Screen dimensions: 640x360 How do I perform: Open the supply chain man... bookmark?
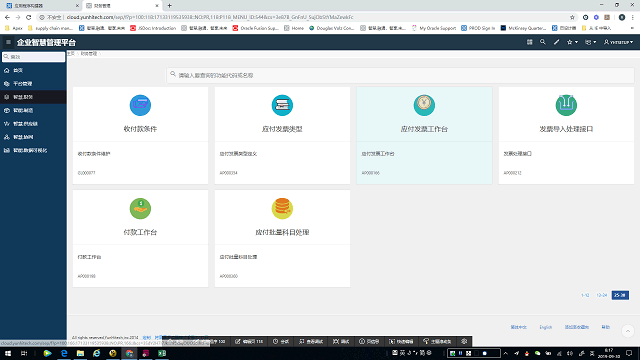click(50, 28)
